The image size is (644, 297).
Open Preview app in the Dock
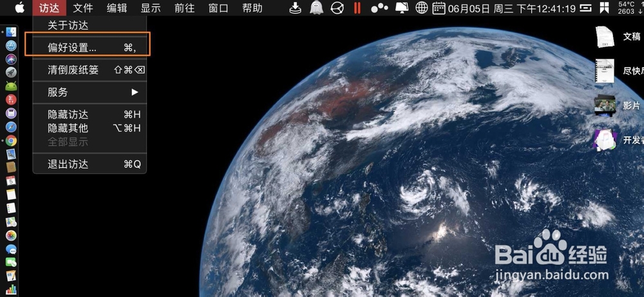(x=11, y=154)
